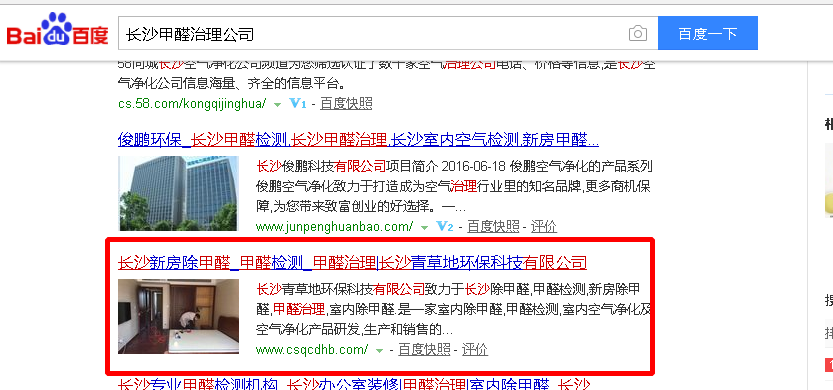Click 评价 on the csqcdhb result
Viewport: 833px width, 390px height.
pyautogui.click(x=475, y=350)
